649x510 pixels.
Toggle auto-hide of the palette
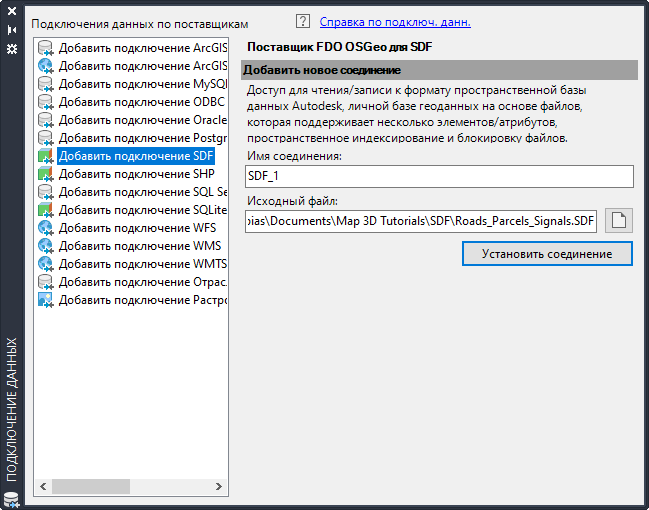tap(12, 30)
